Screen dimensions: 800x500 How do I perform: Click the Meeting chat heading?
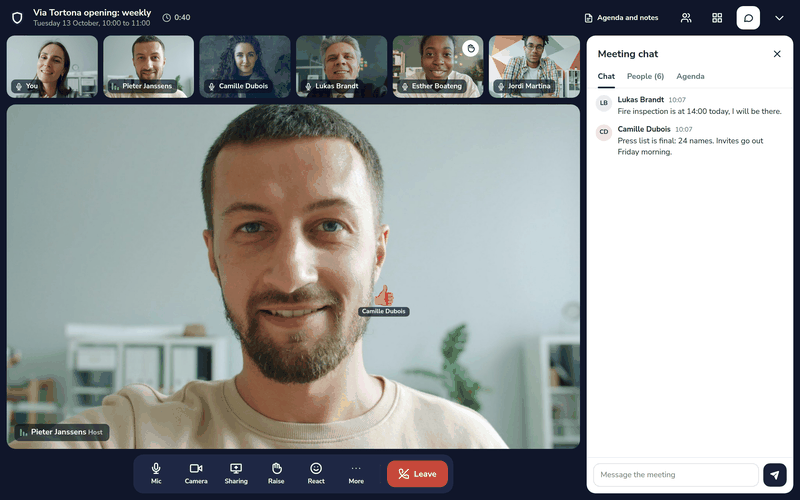628,54
